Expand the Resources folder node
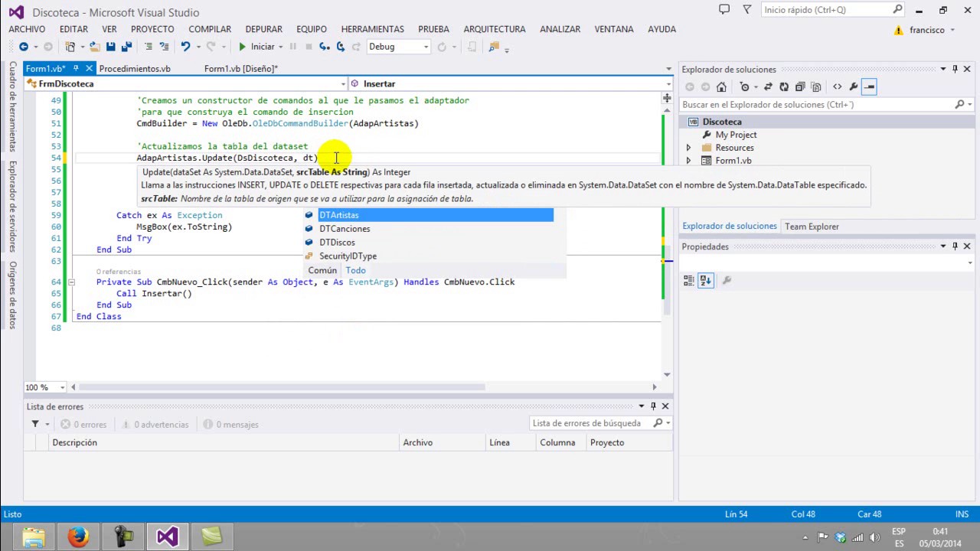The image size is (980, 551). pos(688,148)
